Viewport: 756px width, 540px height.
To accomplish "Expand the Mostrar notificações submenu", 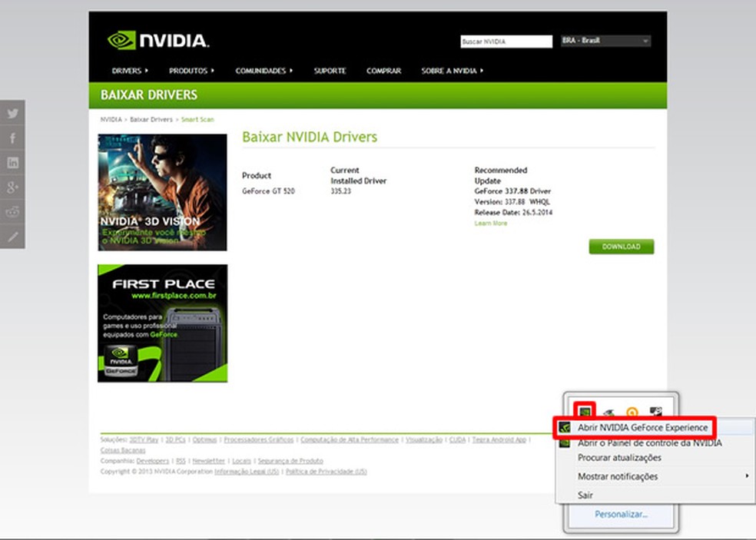I will pos(655,476).
